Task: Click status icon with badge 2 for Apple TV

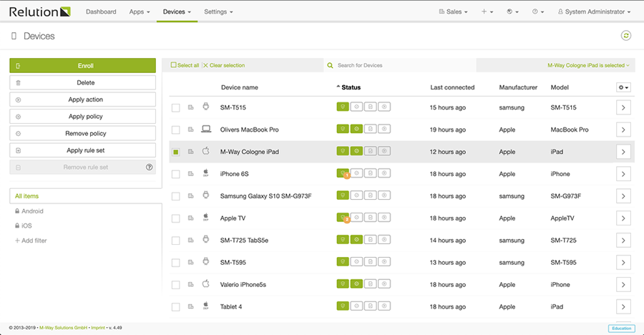Action: coord(343,218)
